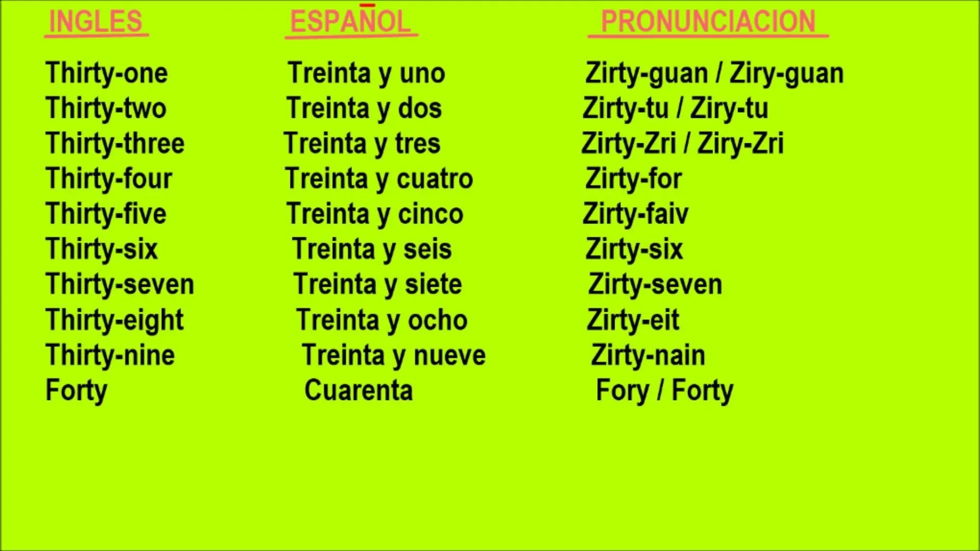Click on Treinta y uno Spanish text
980x551 pixels.
click(364, 72)
